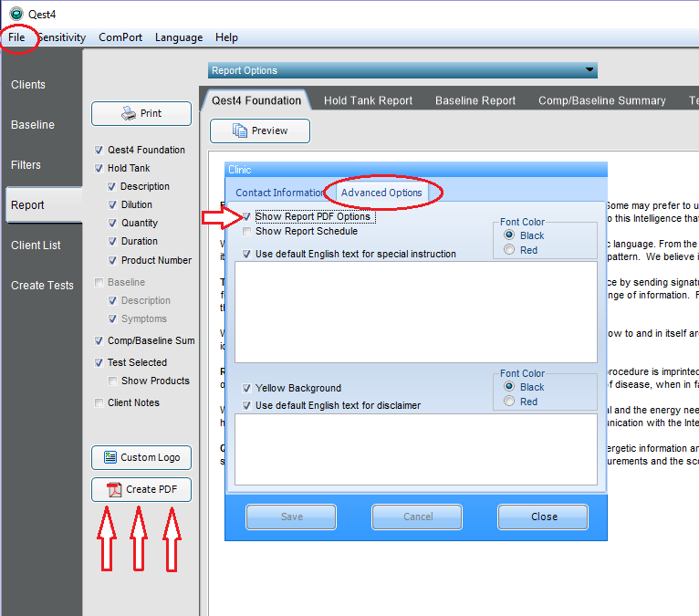Toggle Duration checkbox

pos(112,242)
